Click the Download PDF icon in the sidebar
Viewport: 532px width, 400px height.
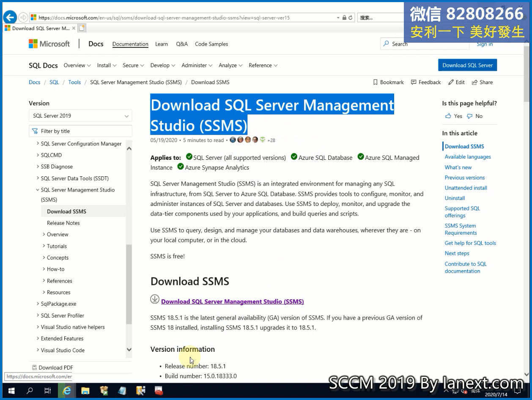point(34,367)
